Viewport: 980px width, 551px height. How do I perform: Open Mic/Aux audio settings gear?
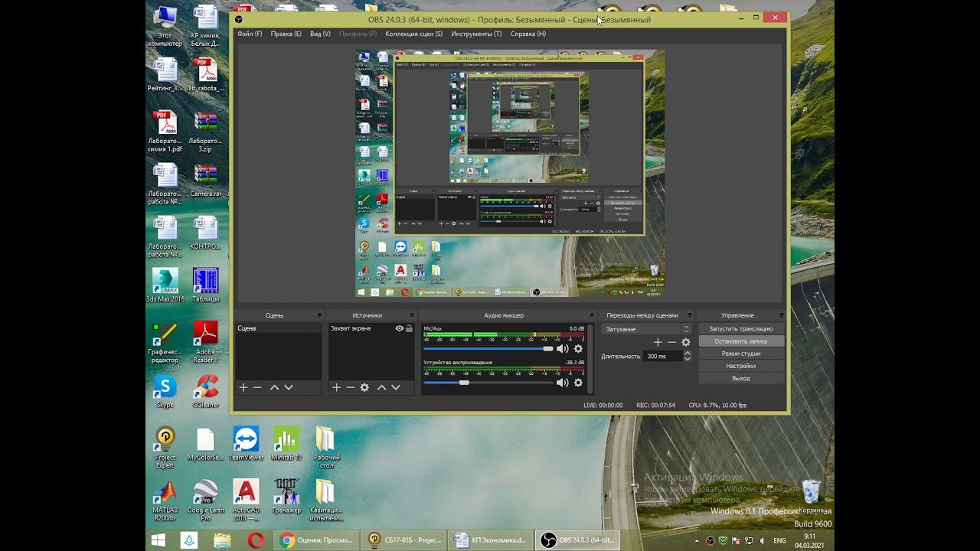click(x=578, y=349)
